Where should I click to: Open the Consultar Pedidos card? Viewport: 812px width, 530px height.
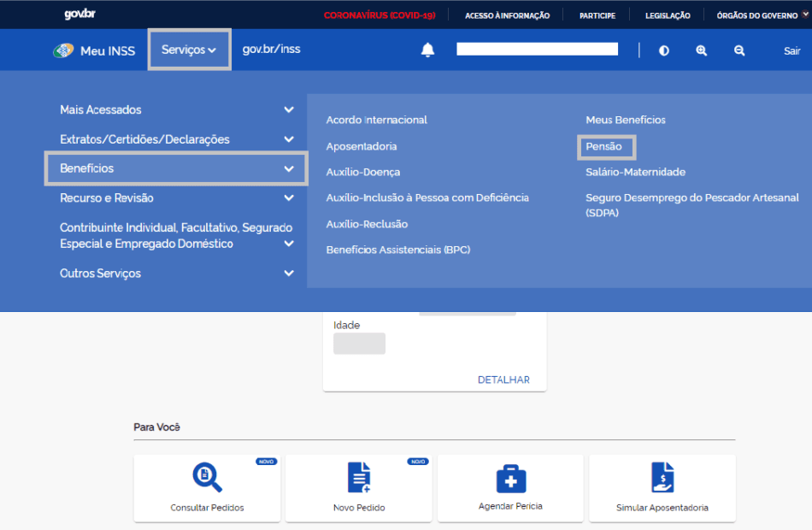tap(207, 488)
